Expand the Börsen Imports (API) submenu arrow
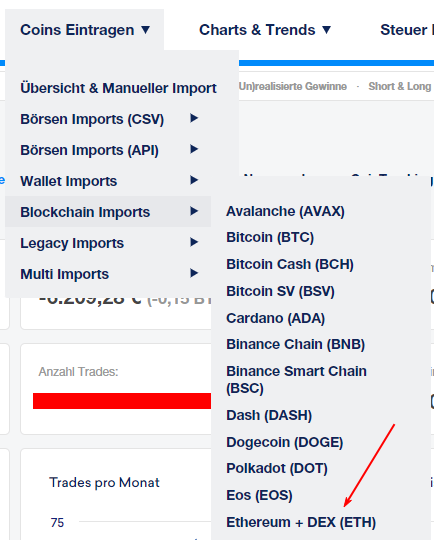This screenshot has width=434, height=540. coord(194,149)
